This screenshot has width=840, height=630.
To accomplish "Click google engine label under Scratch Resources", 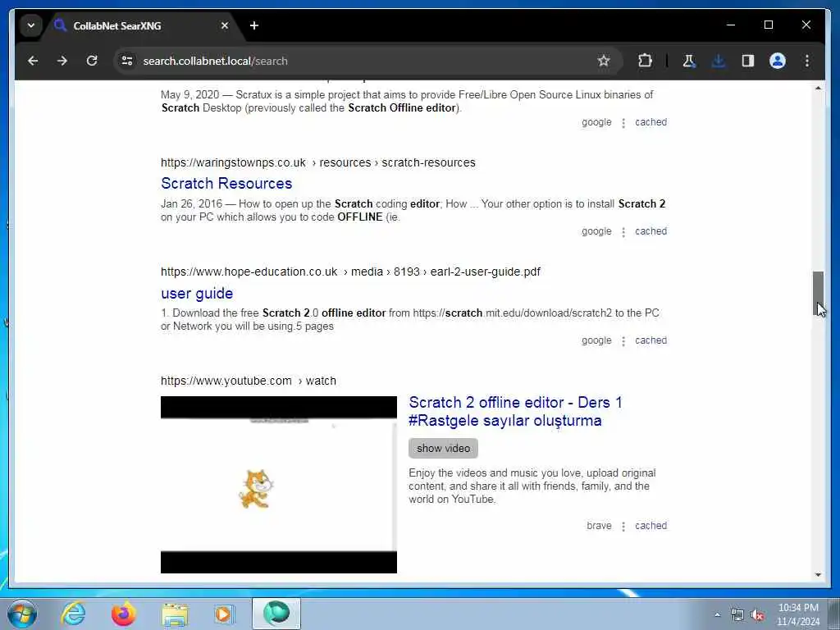I will [596, 231].
